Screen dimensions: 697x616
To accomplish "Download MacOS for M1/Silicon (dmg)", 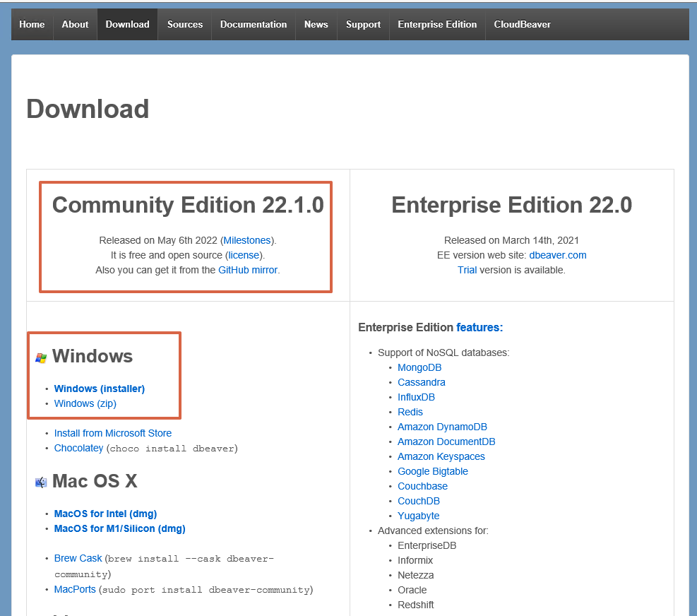I will click(119, 528).
